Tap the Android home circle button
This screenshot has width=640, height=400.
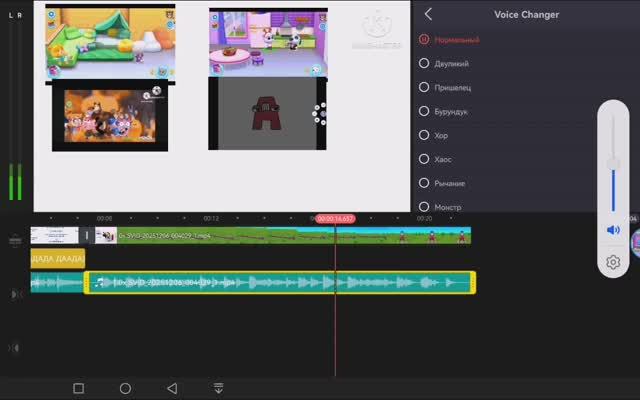tap(125, 388)
